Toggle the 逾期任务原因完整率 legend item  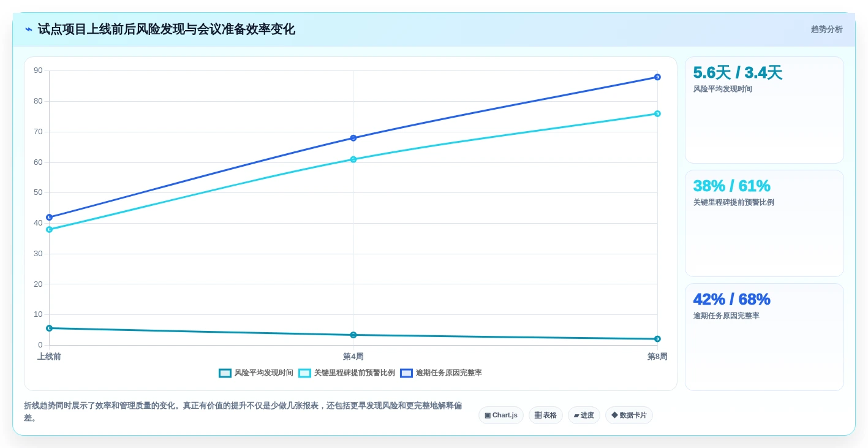[441, 373]
